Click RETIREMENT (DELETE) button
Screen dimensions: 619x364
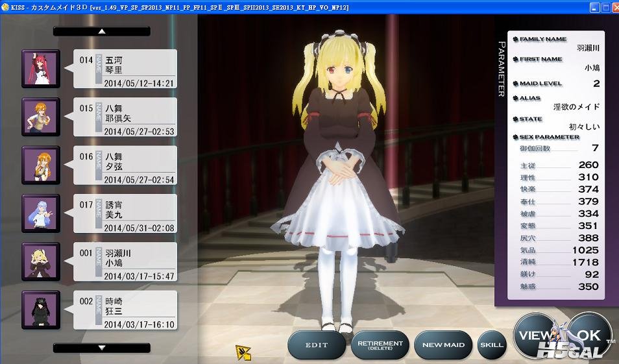click(x=380, y=345)
